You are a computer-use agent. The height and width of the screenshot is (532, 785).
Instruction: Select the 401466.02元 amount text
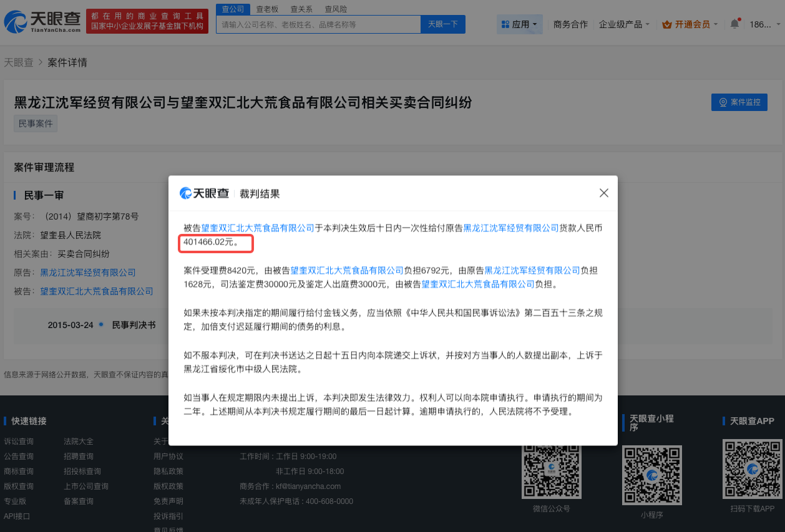coord(212,242)
